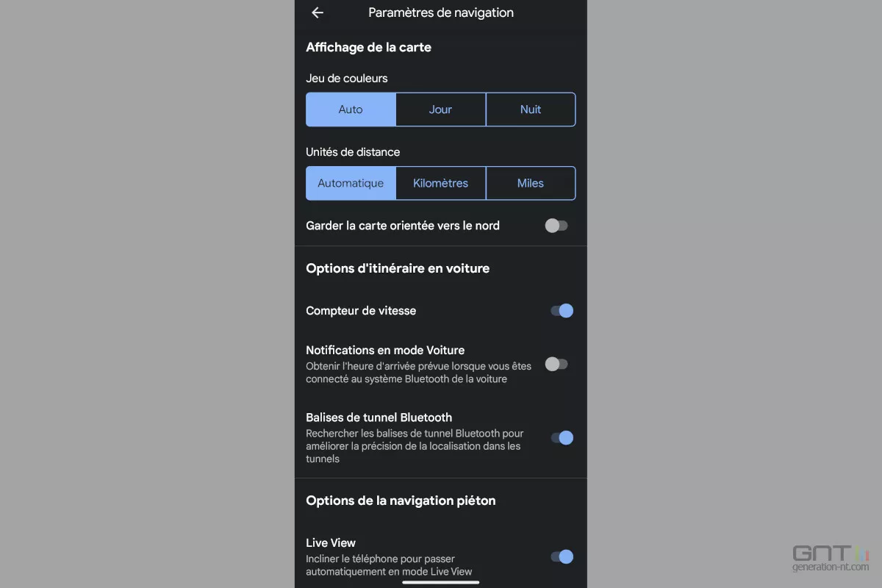Toggle off Balises de tunnel Bluetooth
The image size is (882, 588).
[x=562, y=438]
